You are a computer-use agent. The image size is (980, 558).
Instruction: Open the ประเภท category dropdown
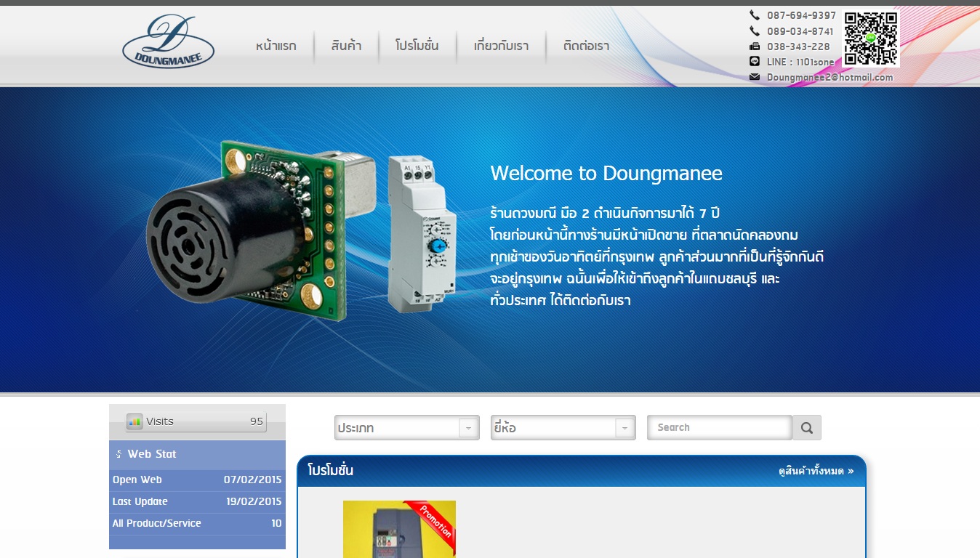pos(406,428)
